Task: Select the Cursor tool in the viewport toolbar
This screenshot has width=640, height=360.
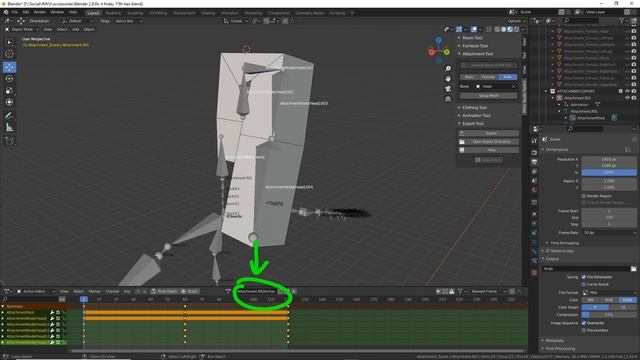Action: [x=9, y=53]
